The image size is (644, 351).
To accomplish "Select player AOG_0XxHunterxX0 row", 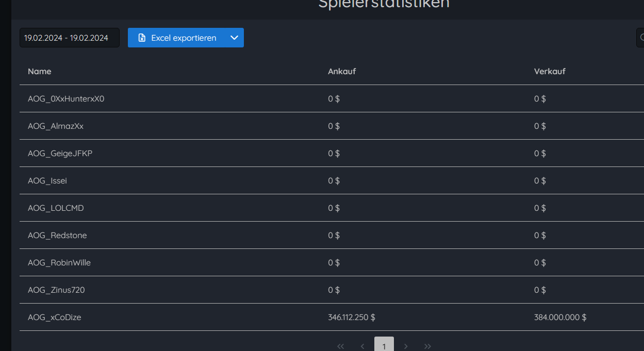I will click(332, 98).
